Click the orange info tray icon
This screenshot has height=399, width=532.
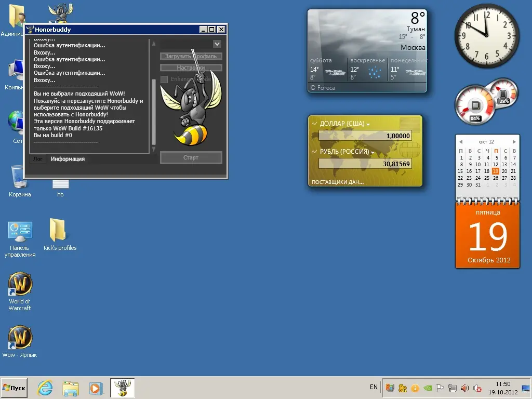pyautogui.click(x=415, y=388)
